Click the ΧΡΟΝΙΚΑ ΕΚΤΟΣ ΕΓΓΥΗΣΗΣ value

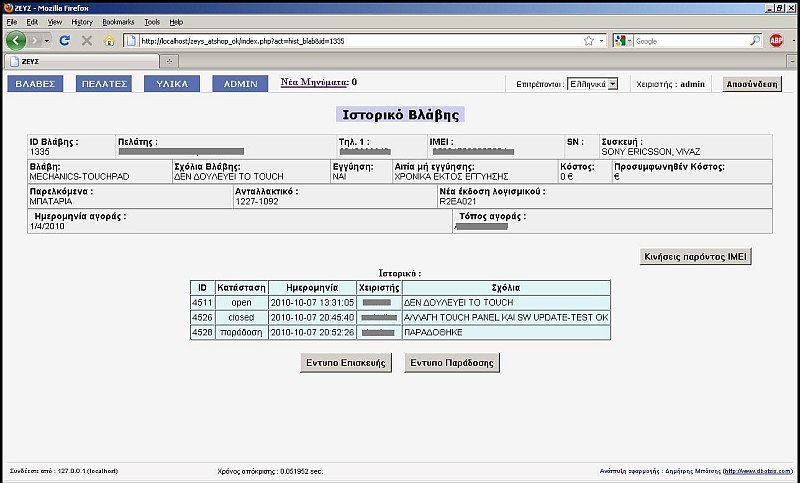(x=452, y=176)
